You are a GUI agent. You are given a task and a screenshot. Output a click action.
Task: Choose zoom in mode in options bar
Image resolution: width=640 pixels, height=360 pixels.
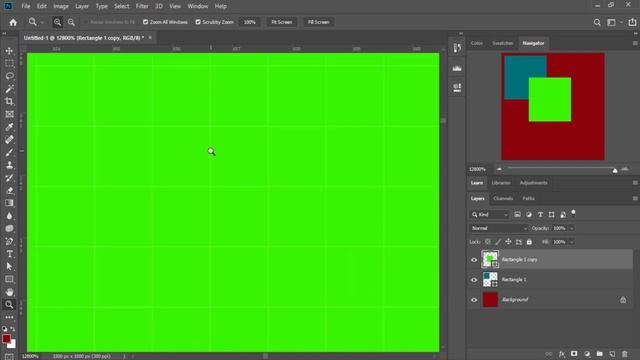[x=58, y=22]
